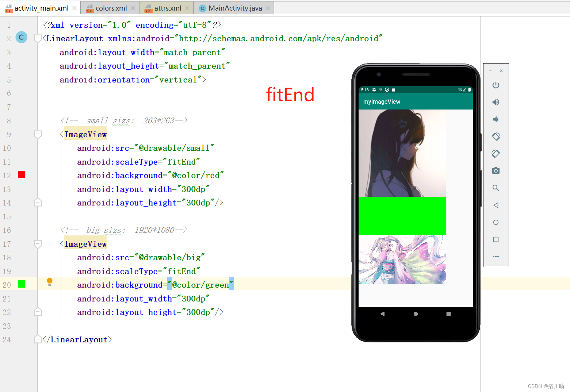Collapse the second ImageView block fold

point(38,244)
